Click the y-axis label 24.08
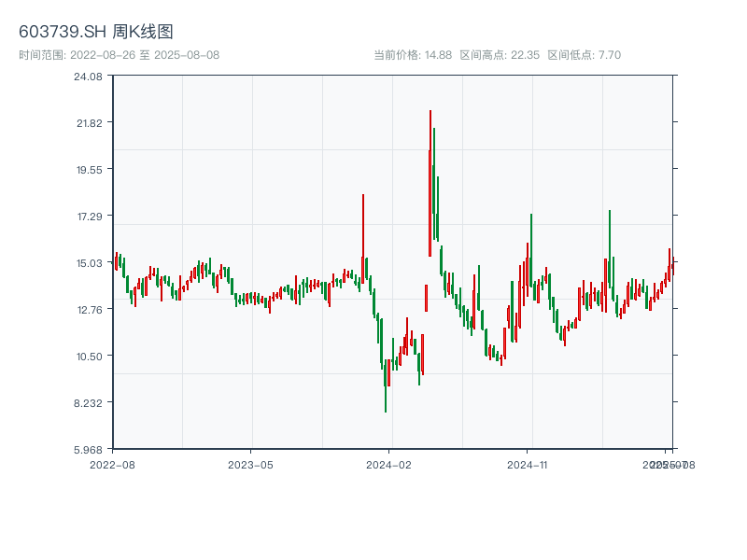The image size is (747, 560). [88, 77]
